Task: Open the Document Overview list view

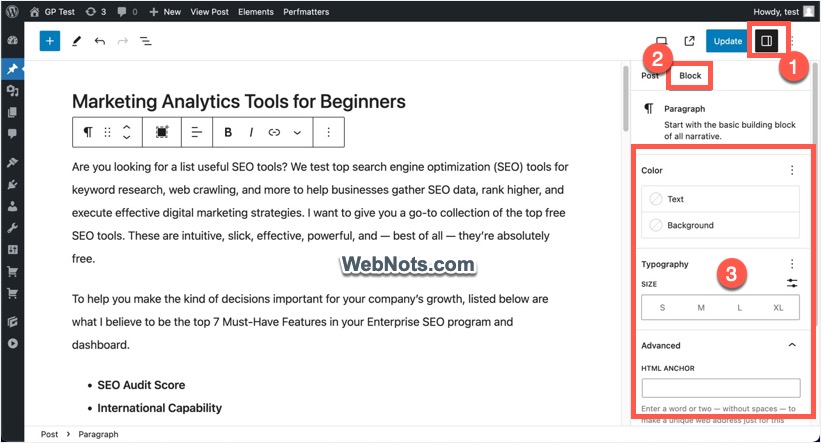Action: pos(146,41)
